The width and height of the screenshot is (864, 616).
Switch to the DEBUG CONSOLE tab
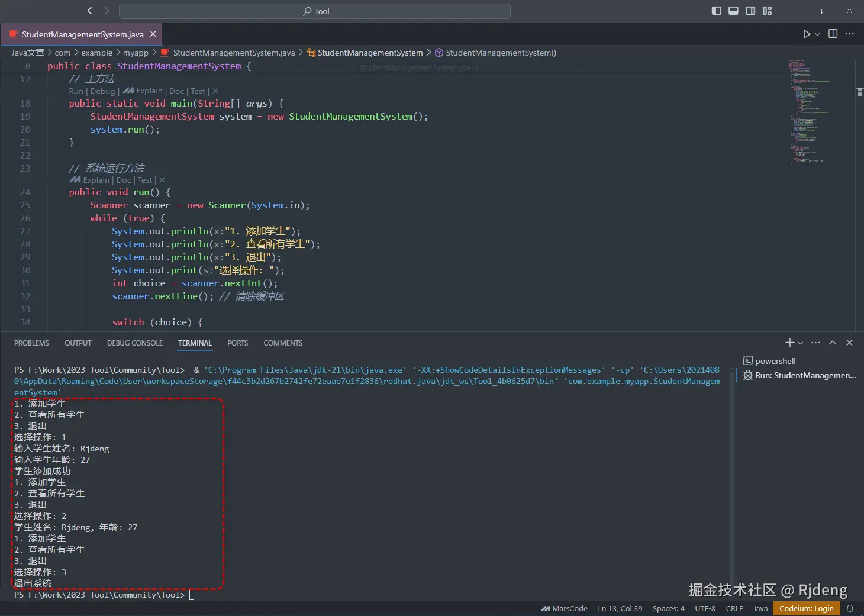(x=135, y=343)
